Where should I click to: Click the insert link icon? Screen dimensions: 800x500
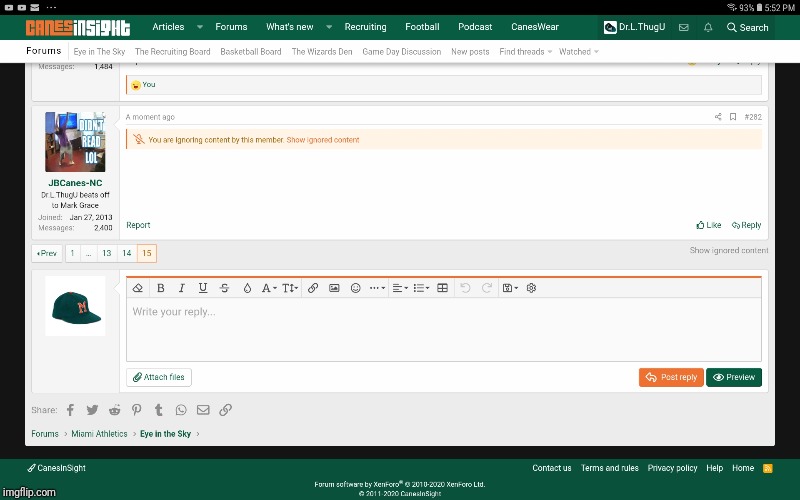click(313, 288)
